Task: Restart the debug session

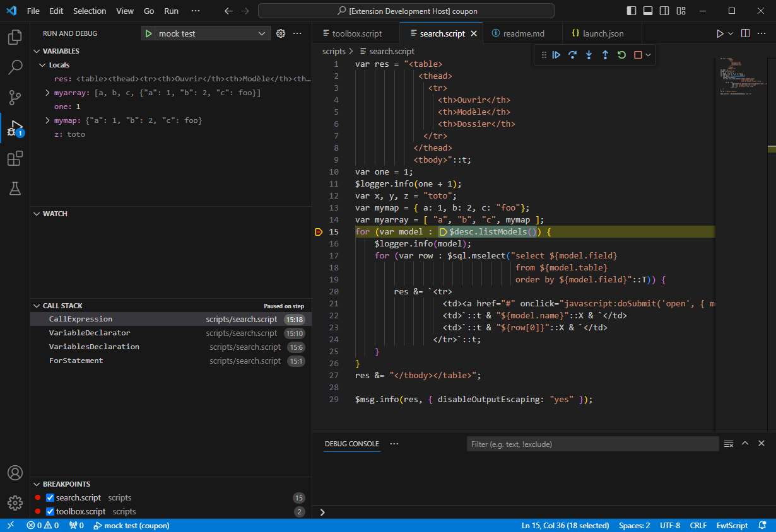Action: click(x=621, y=55)
